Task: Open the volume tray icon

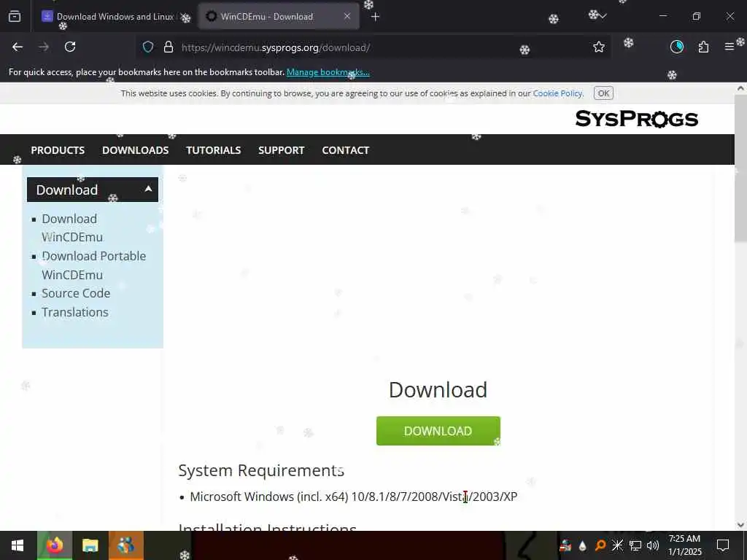Action: click(653, 545)
